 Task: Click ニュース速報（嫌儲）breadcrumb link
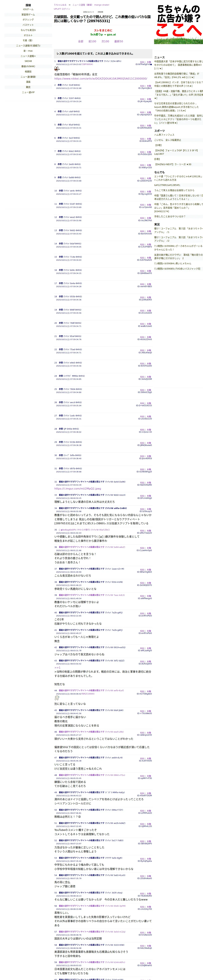coord(83,5)
